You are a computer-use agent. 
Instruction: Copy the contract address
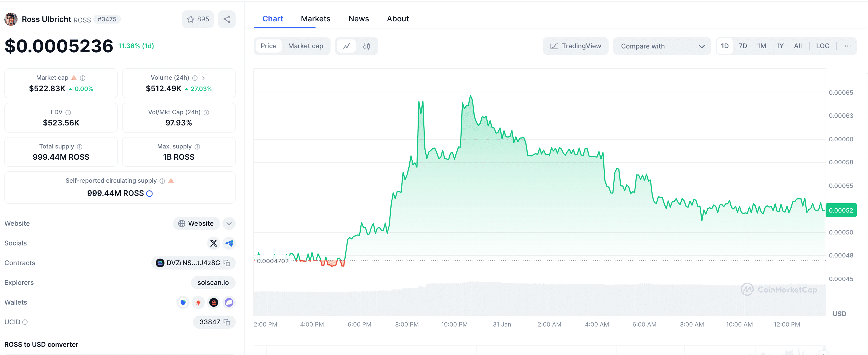(227, 263)
